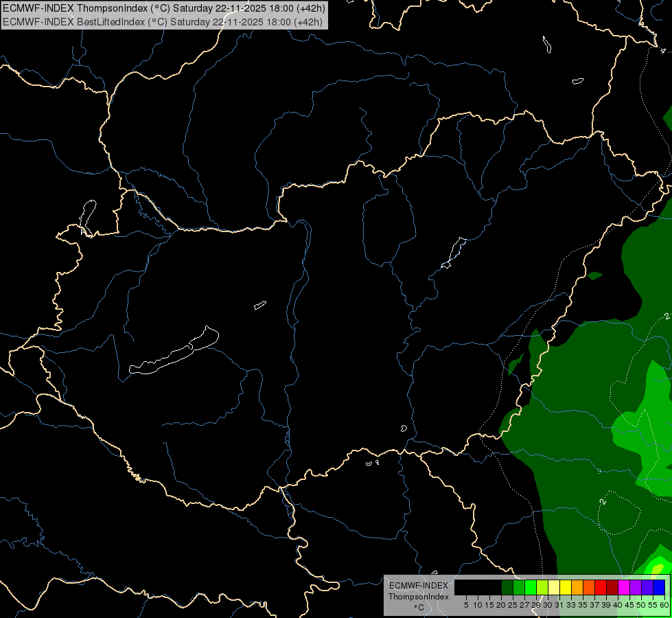This screenshot has height=618, width=672.
Task: Click the BestLiftedIndex title line at top
Action: pyautogui.click(x=163, y=22)
